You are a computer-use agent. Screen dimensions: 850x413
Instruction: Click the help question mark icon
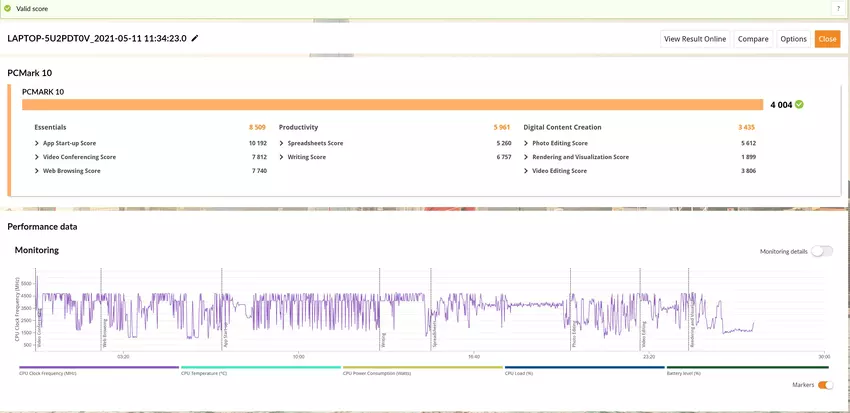coord(837,8)
